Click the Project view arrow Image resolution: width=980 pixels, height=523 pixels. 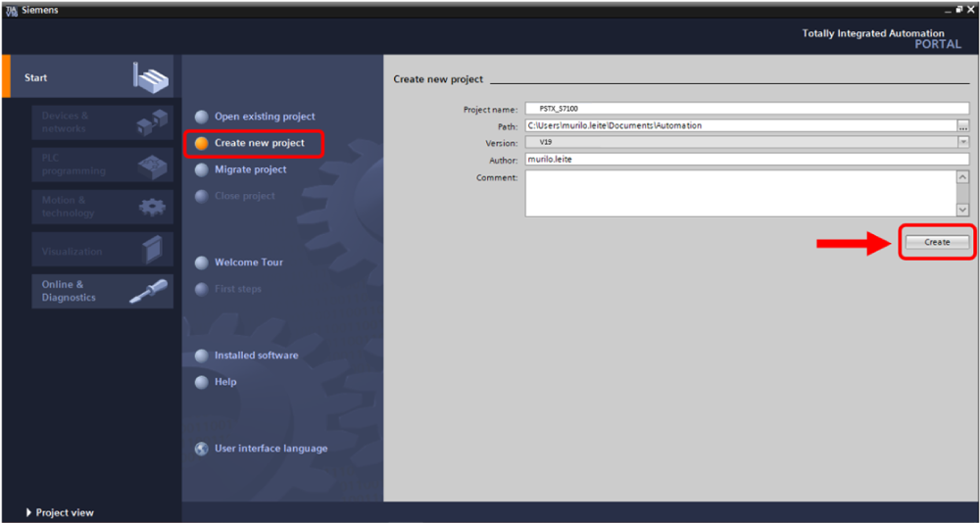(29, 512)
